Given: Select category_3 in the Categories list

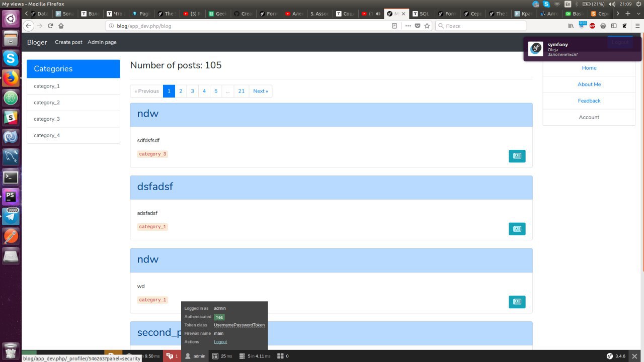Looking at the screenshot, I should (73, 119).
